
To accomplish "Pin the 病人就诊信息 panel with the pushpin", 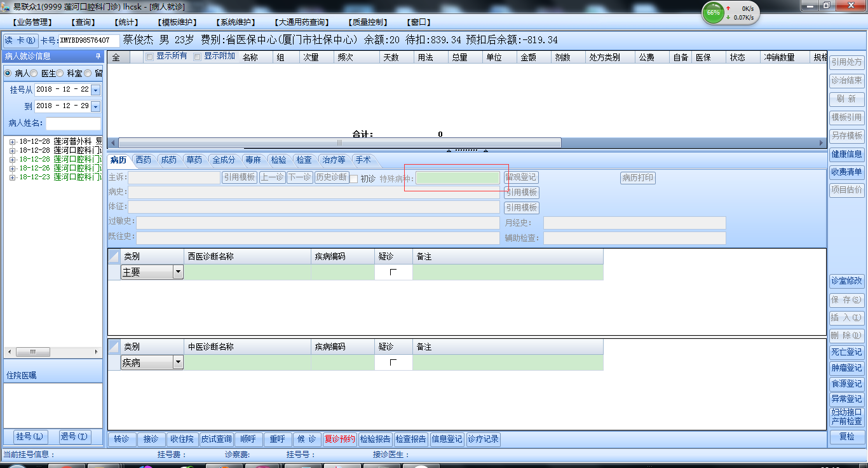I will (98, 56).
